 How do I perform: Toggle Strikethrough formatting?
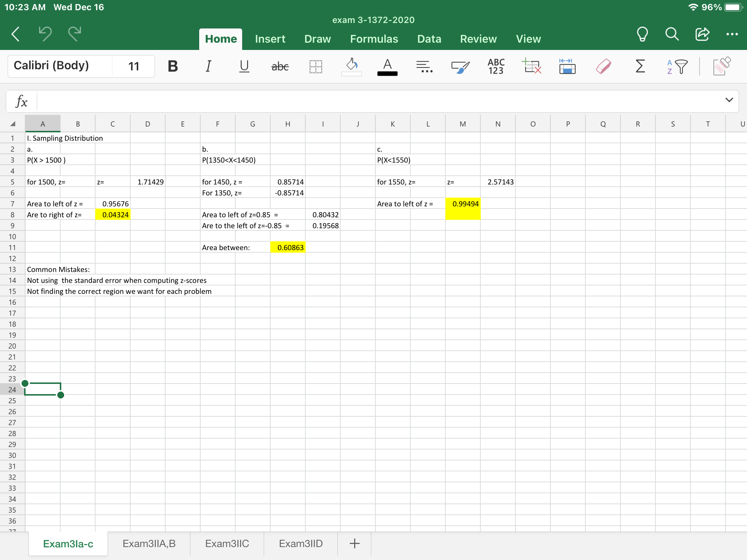click(x=280, y=66)
